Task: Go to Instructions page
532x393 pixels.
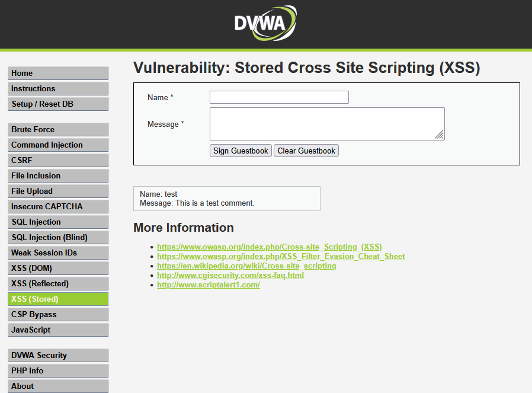Action: pos(58,88)
